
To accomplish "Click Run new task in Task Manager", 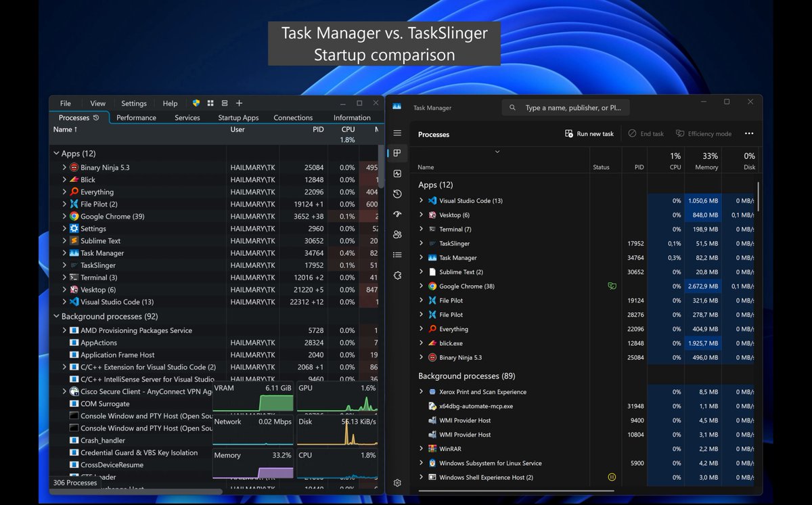I will (x=589, y=134).
